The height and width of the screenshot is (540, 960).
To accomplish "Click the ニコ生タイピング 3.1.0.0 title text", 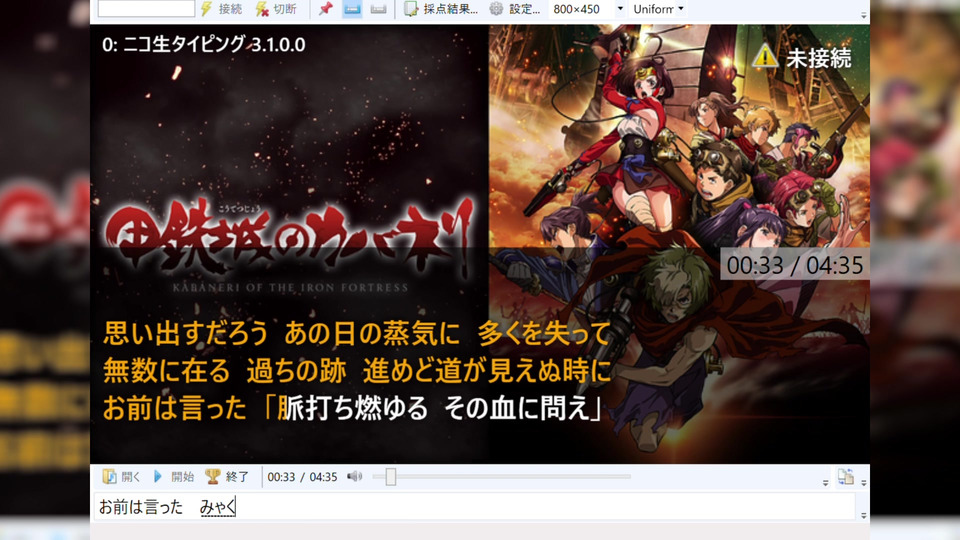I will (204, 45).
